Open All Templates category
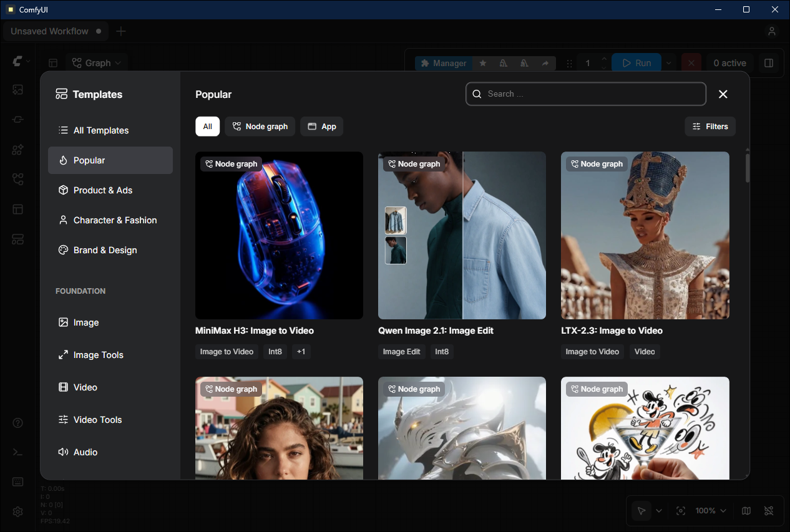 point(110,130)
